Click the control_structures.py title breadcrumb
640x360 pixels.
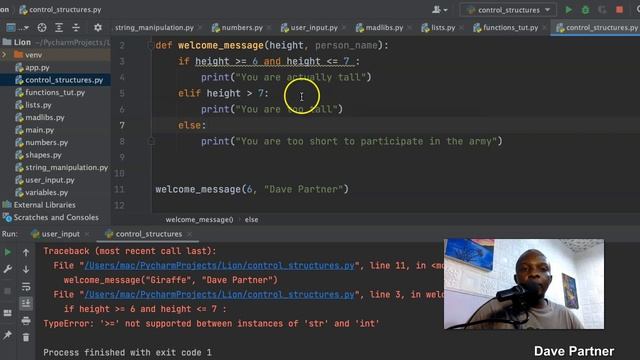(61, 9)
